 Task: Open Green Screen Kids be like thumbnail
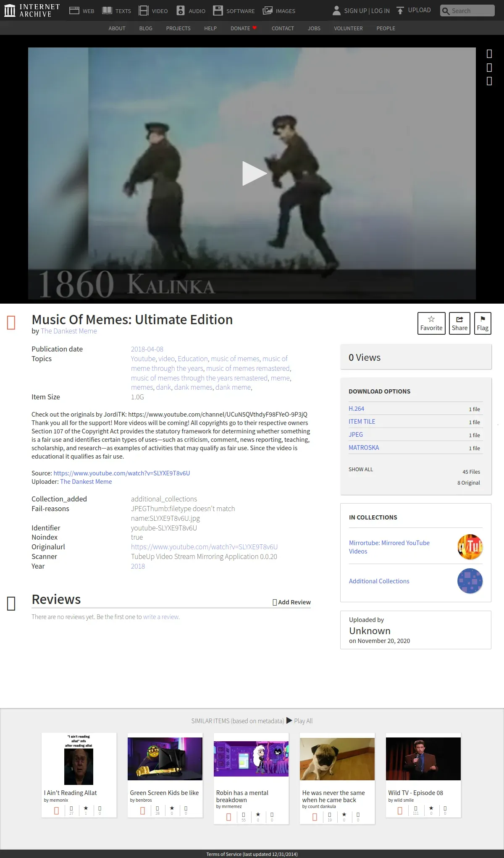click(165, 759)
